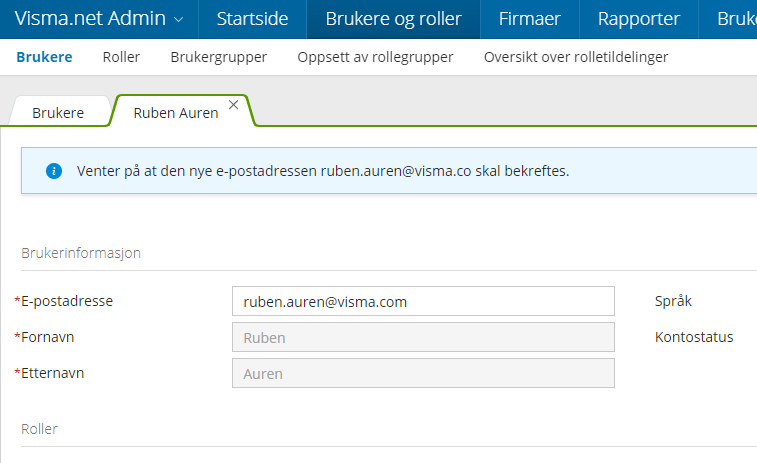Click the partially visible last top menu item
This screenshot has height=463, width=757.
pos(736,19)
